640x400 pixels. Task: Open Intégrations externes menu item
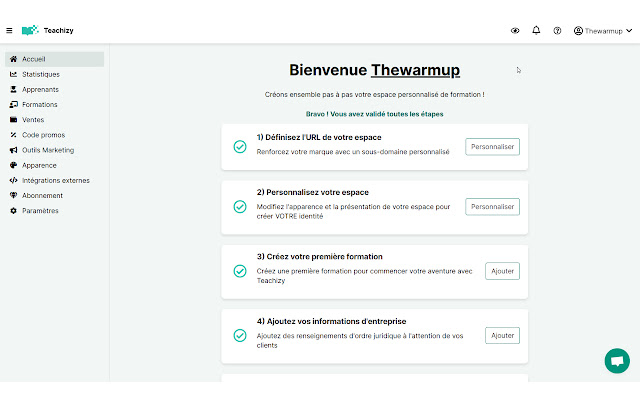pos(55,180)
